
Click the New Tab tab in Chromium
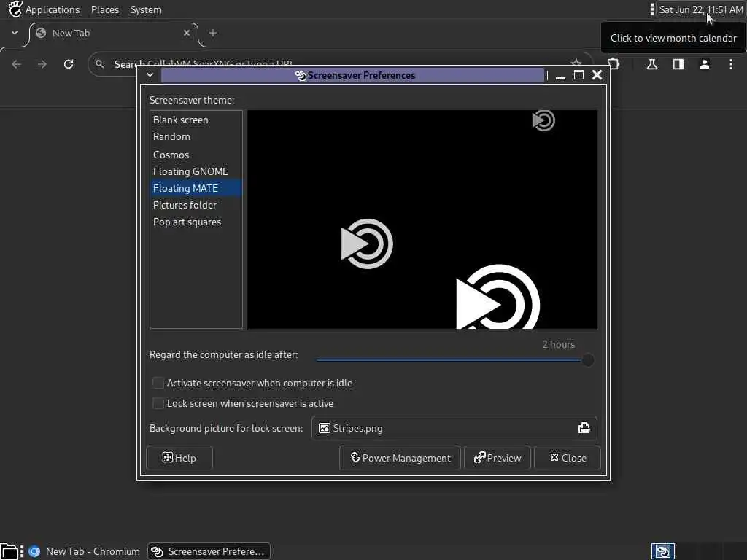click(x=113, y=34)
